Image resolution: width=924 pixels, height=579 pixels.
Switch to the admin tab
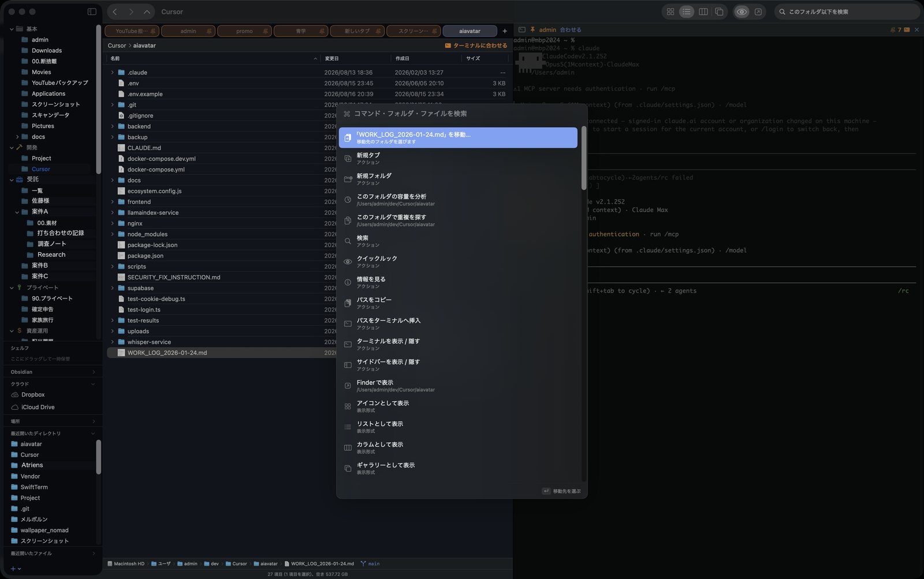tap(188, 31)
